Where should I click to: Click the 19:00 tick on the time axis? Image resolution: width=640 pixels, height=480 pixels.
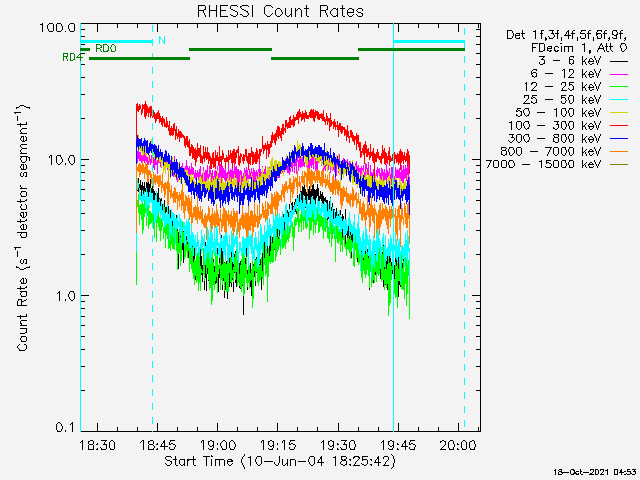coord(218,443)
